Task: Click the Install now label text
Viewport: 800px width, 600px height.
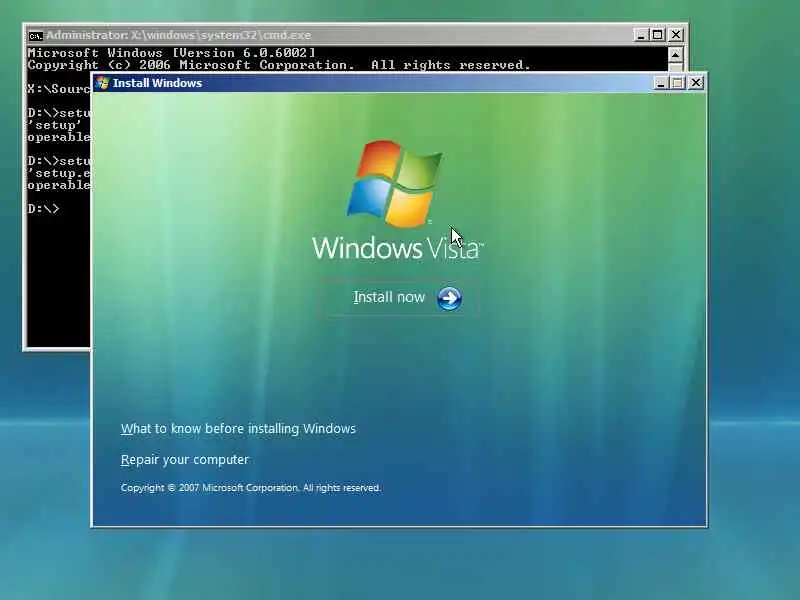Action: click(389, 297)
